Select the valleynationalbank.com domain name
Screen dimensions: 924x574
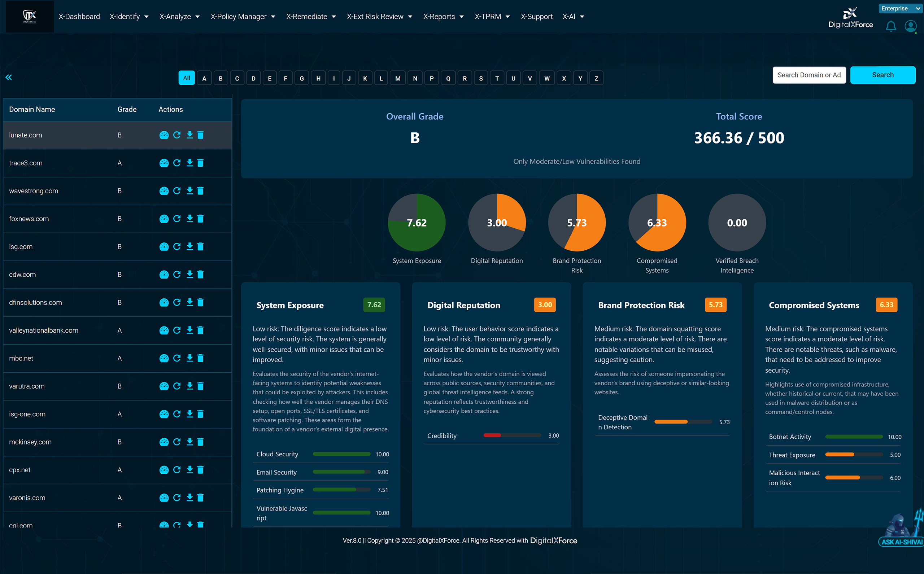pos(44,330)
